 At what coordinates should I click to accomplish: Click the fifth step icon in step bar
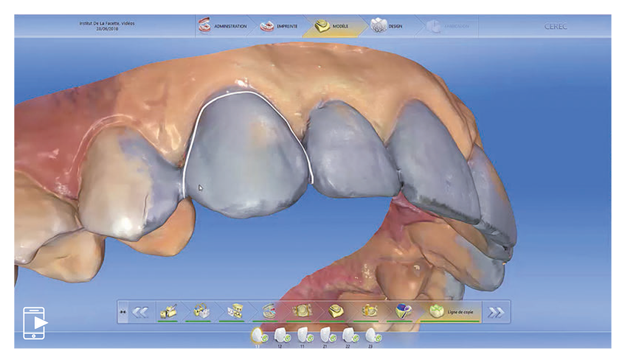pyautogui.click(x=303, y=311)
